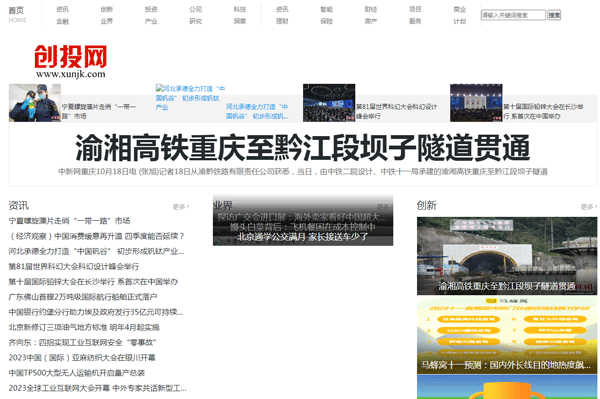Open 北京通学公交满月 article link
This screenshot has width=600, height=399.
[303, 237]
